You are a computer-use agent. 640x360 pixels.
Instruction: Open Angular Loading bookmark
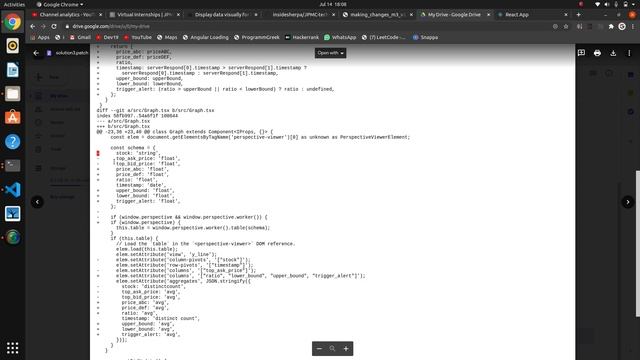205,37
